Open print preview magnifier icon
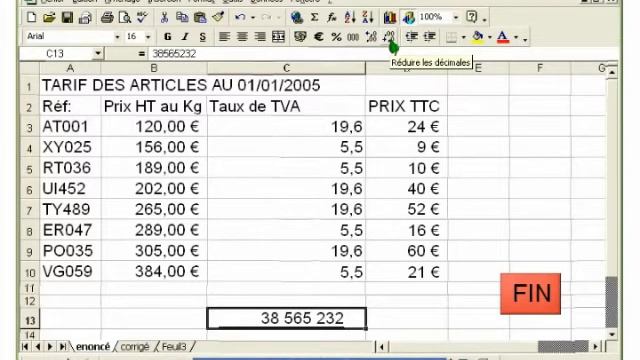 pyautogui.click(x=124, y=18)
